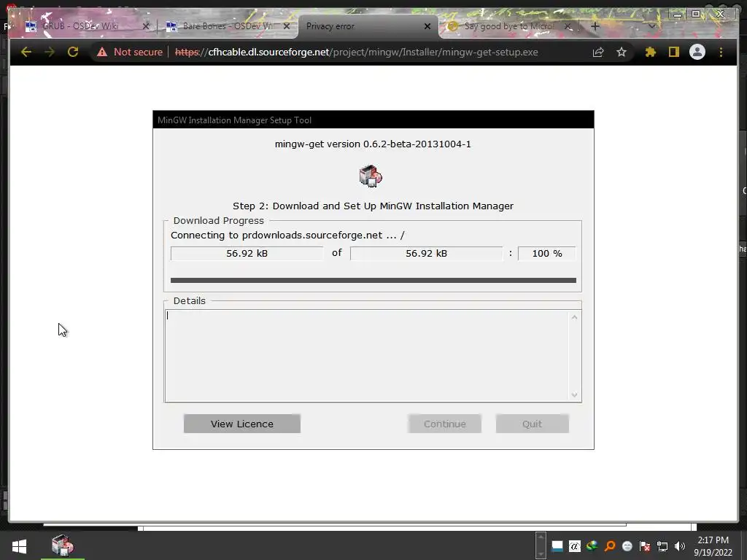Close the GRUB - OSDev Wiki tab
The image size is (747, 560).
coord(146,26)
